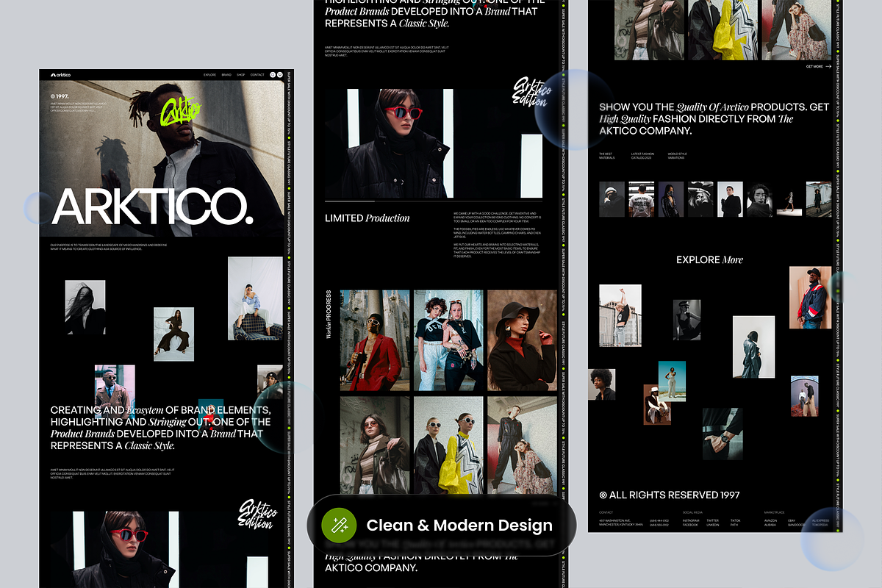Select the woman in hat by container thumbnail

pyautogui.click(x=819, y=199)
